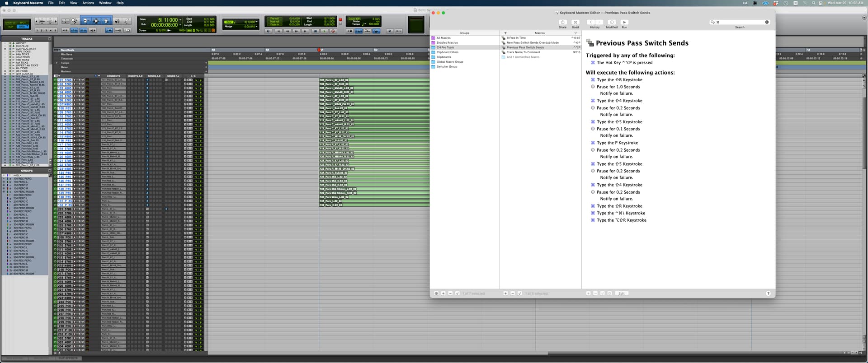Delete selected macro with minus button
The height and width of the screenshot is (363, 868).
point(513,293)
